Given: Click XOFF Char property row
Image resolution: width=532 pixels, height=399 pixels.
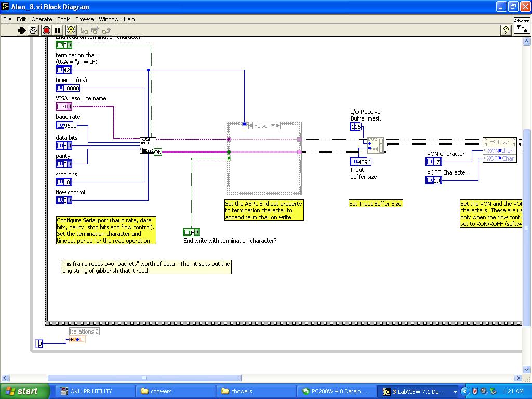Looking at the screenshot, I should click(499, 158).
